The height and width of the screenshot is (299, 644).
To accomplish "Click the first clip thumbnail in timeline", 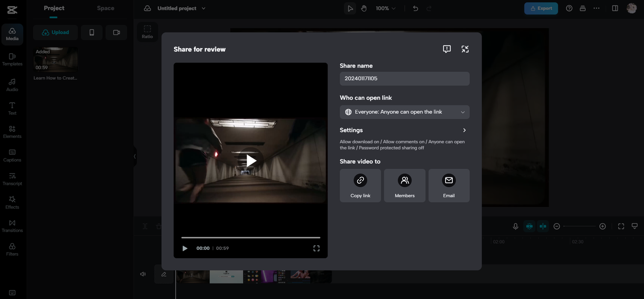I will [193, 276].
